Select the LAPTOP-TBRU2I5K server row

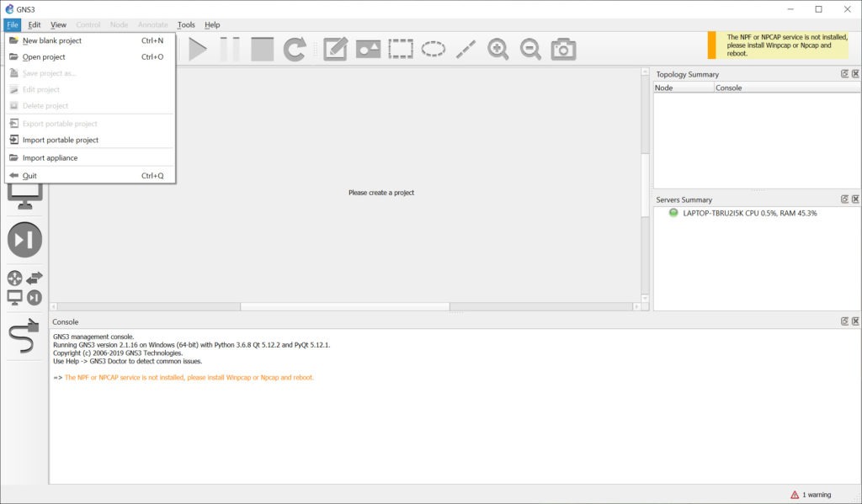point(757,213)
